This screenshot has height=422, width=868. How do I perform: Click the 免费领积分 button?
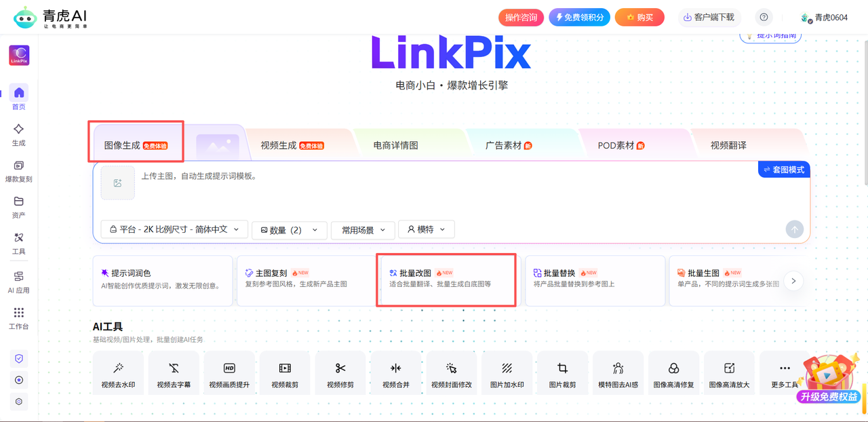580,17
